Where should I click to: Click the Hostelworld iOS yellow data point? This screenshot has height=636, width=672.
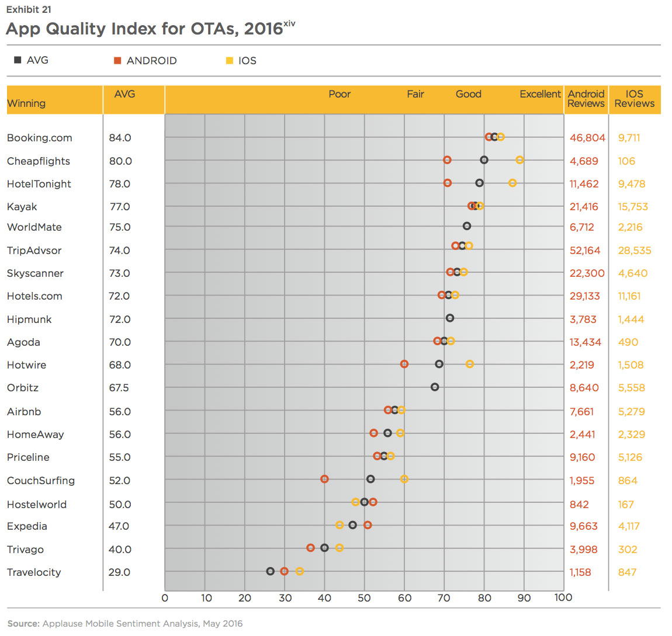tap(355, 502)
